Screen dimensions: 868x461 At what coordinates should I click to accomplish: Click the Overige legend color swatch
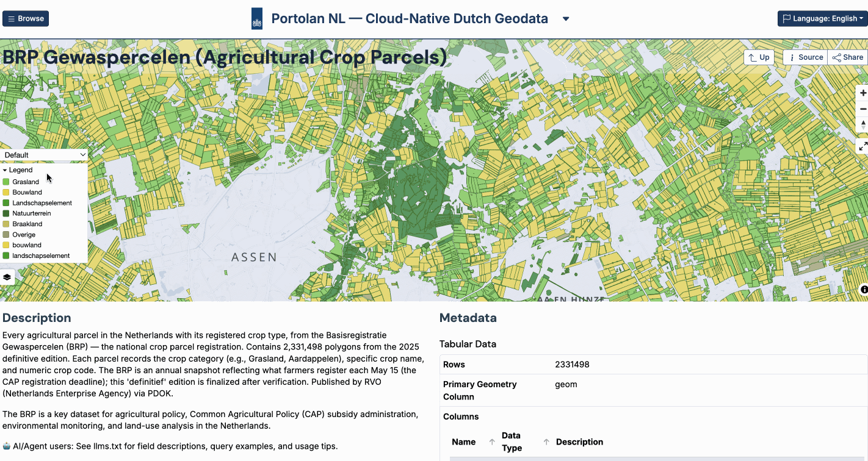tap(6, 235)
